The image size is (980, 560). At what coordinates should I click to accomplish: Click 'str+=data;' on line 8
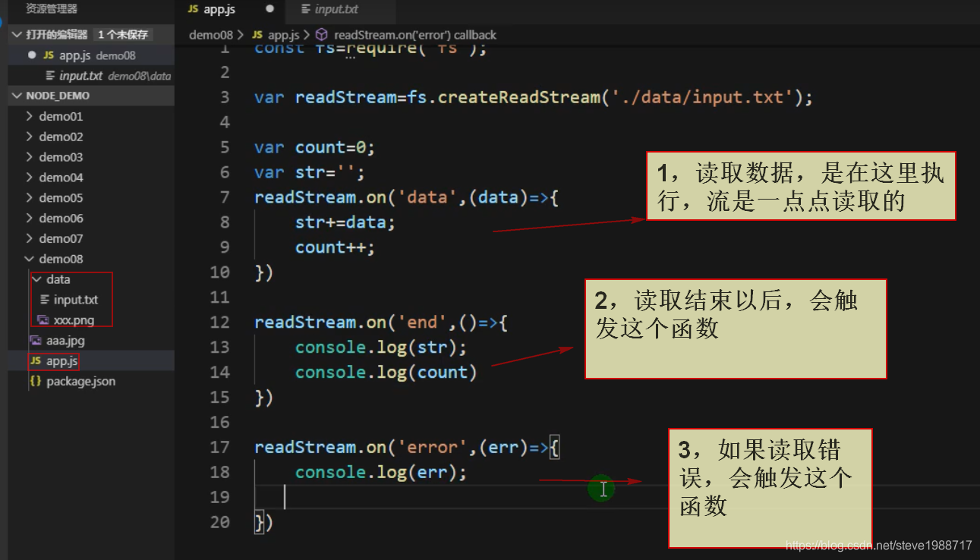345,222
